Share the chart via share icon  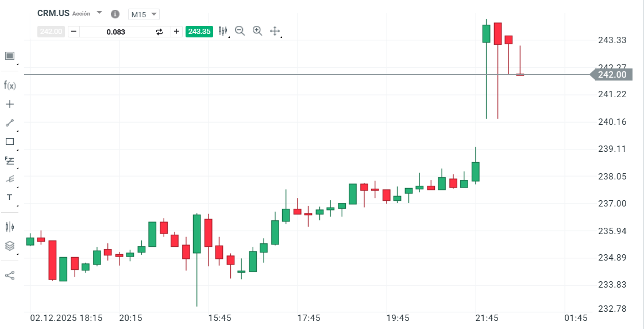click(10, 276)
